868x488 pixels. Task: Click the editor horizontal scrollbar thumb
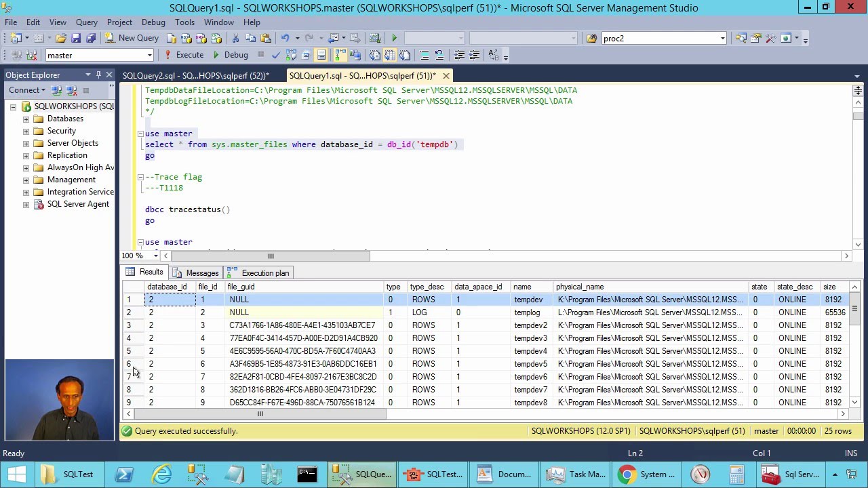coord(271,256)
